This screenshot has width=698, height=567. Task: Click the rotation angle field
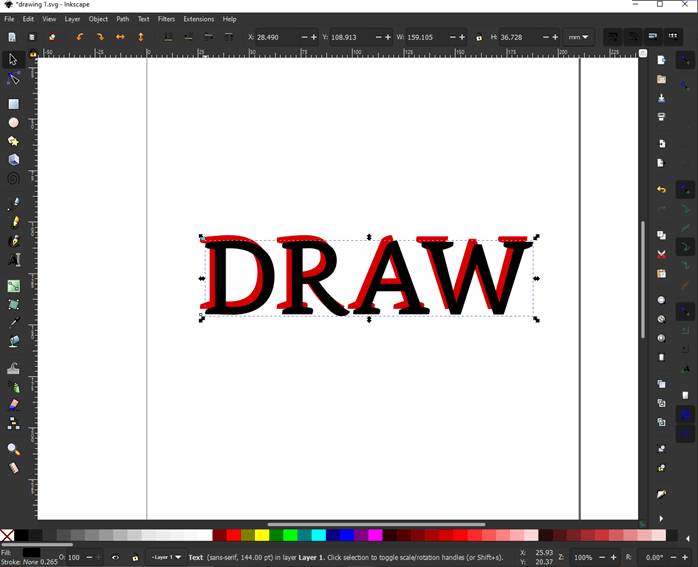(x=653, y=557)
